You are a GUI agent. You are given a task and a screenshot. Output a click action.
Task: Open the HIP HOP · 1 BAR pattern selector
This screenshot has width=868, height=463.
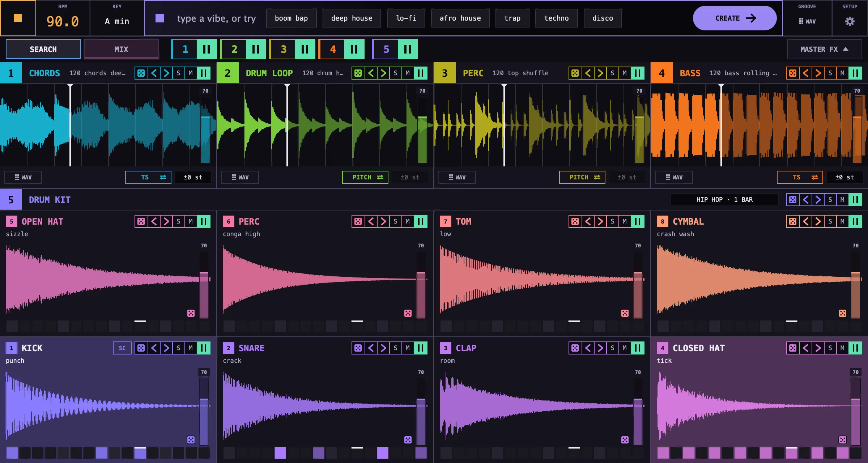[724, 200]
